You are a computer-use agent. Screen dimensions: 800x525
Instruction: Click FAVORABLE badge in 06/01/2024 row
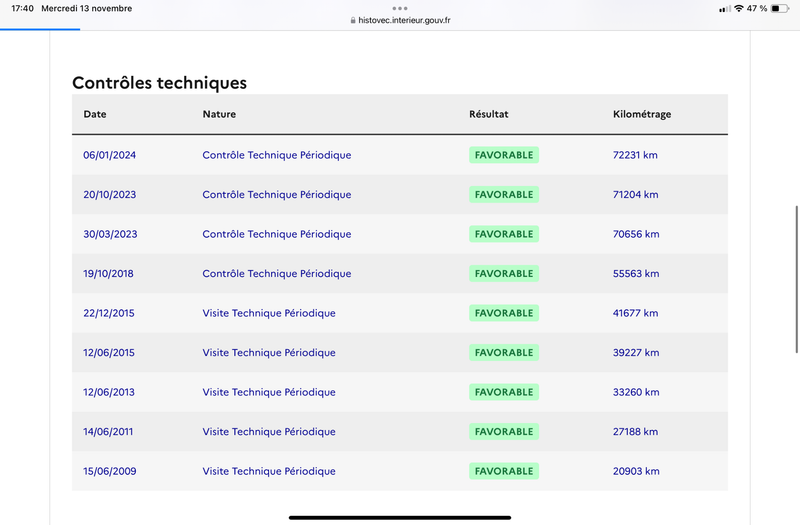504,155
